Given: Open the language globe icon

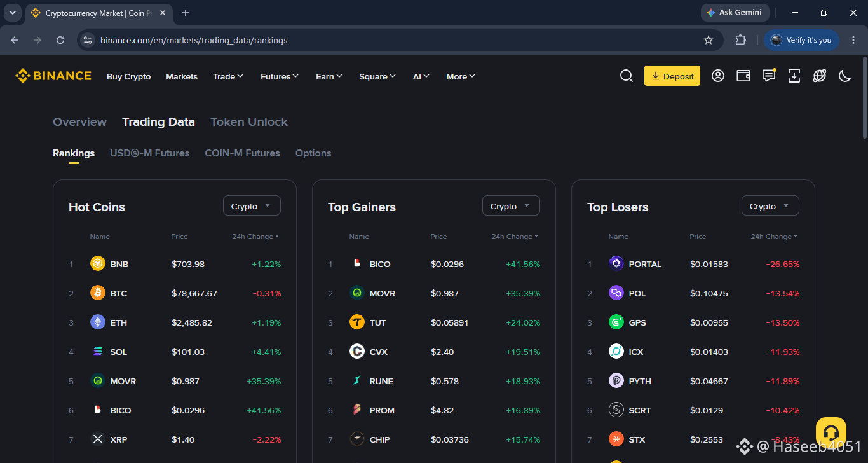Looking at the screenshot, I should 820,76.
